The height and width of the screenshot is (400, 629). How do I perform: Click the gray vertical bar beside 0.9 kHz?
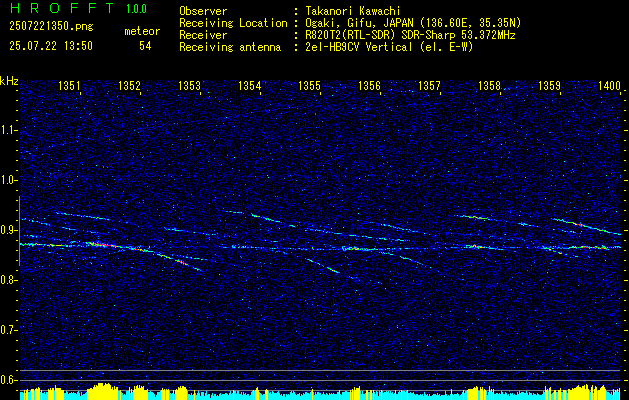19,231
